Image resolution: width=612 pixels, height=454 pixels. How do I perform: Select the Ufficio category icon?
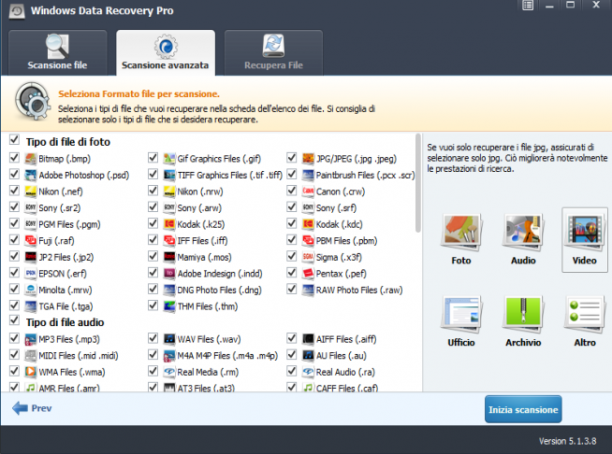pyautogui.click(x=461, y=313)
